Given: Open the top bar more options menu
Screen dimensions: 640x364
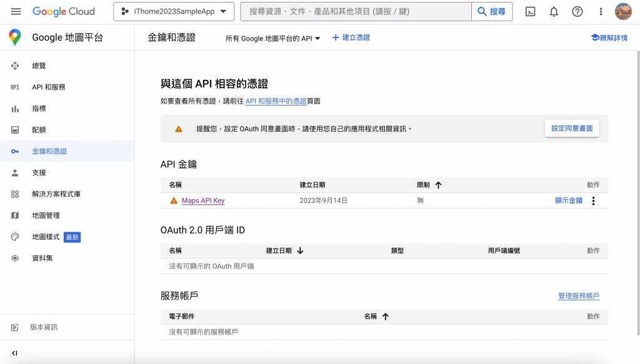Looking at the screenshot, I should [x=601, y=11].
